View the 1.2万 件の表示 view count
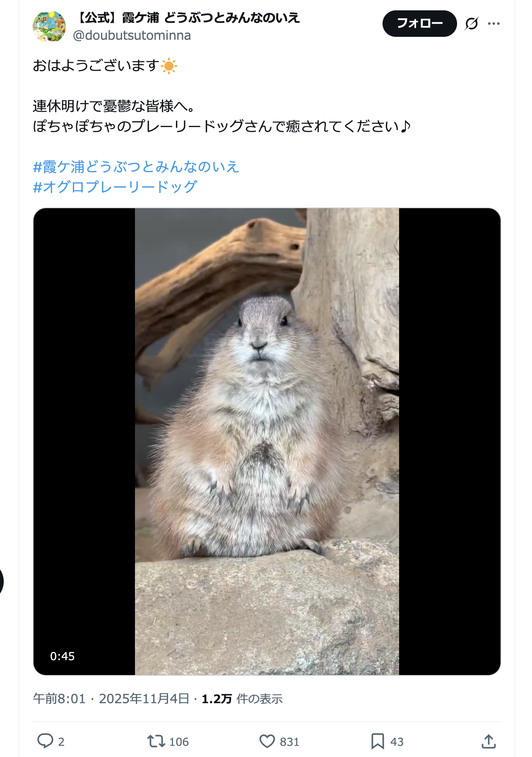532x757 pixels. (242, 699)
